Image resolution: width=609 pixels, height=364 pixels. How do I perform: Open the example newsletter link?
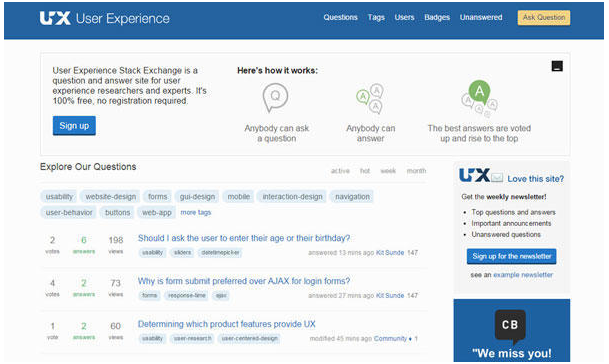click(x=523, y=275)
